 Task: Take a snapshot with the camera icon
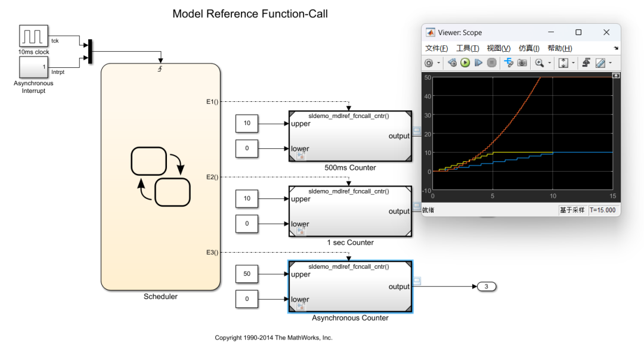522,63
